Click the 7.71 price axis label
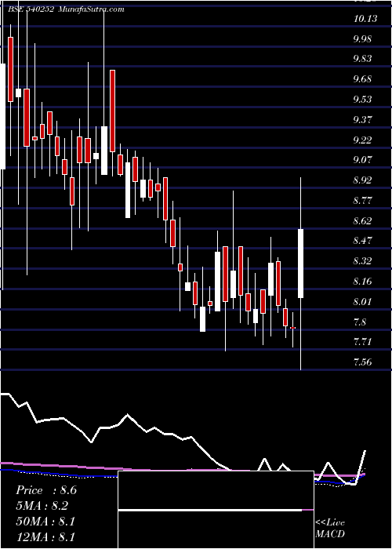This screenshot has width=392, height=549. pos(362,342)
